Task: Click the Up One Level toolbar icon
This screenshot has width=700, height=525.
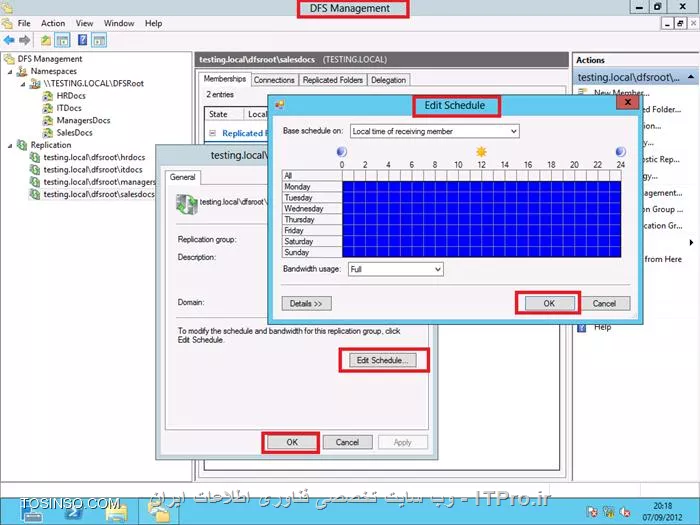Action: [x=46, y=40]
